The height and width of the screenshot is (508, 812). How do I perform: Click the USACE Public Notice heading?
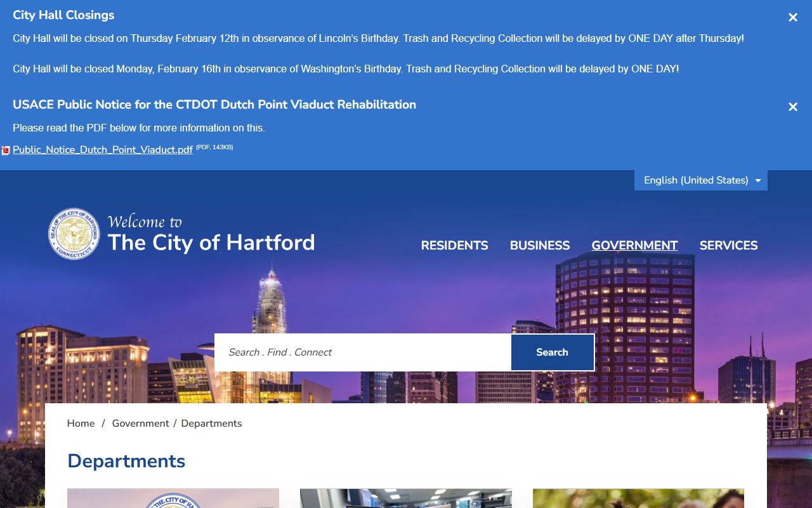[x=214, y=105]
